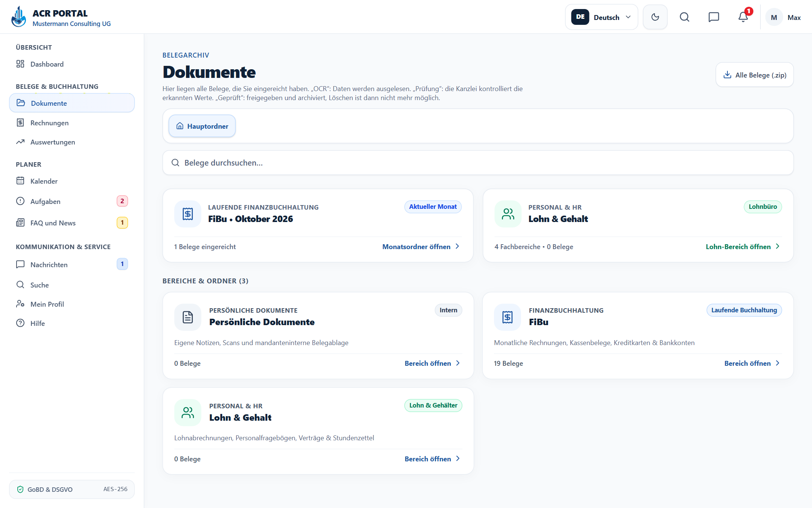Click the Suche sidebar icon
The width and height of the screenshot is (812, 508).
pyautogui.click(x=20, y=284)
